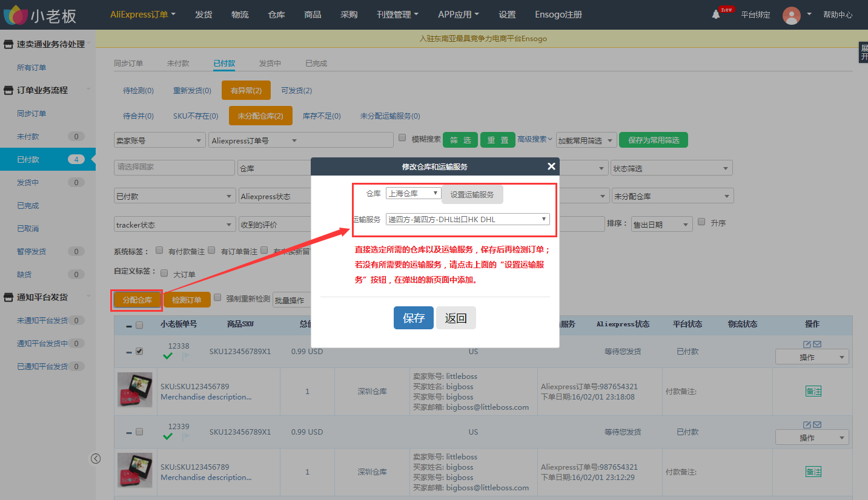Open the AliExpress订单 top menu
The image size is (868, 500).
[x=143, y=15]
